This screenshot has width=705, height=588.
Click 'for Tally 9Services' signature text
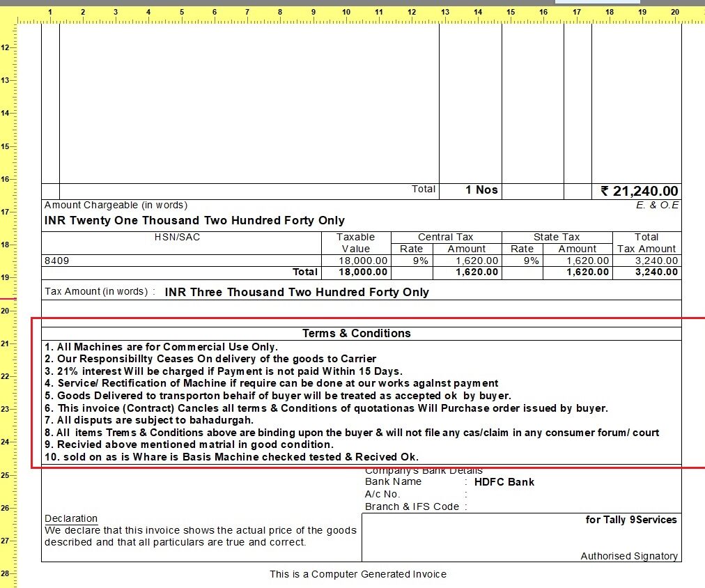631,520
